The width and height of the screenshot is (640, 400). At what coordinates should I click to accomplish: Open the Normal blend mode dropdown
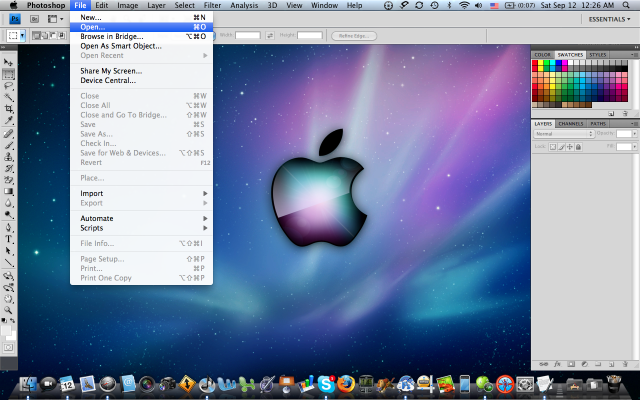pos(564,134)
